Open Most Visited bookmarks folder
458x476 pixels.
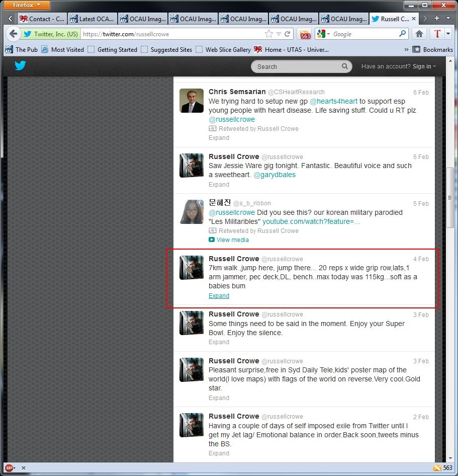pos(62,49)
